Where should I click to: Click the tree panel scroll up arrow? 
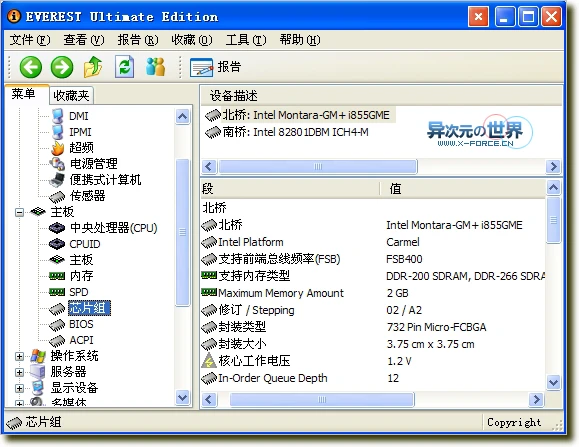[182, 117]
